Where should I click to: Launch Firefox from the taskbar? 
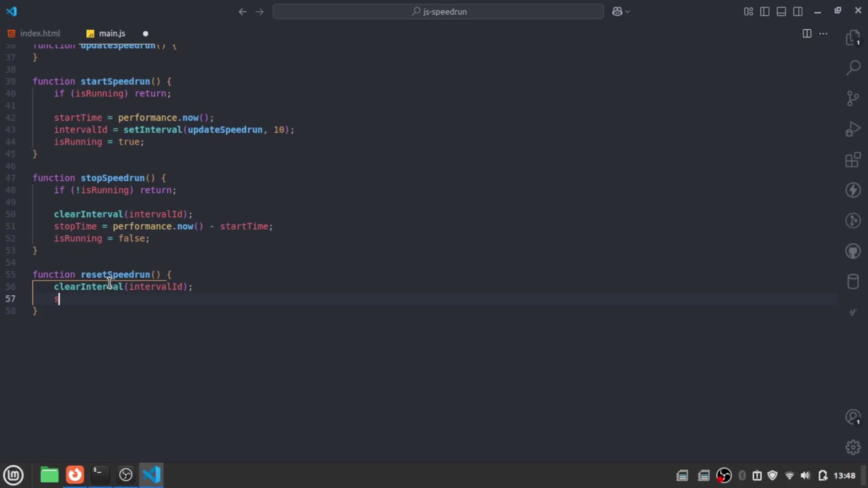pos(75,475)
